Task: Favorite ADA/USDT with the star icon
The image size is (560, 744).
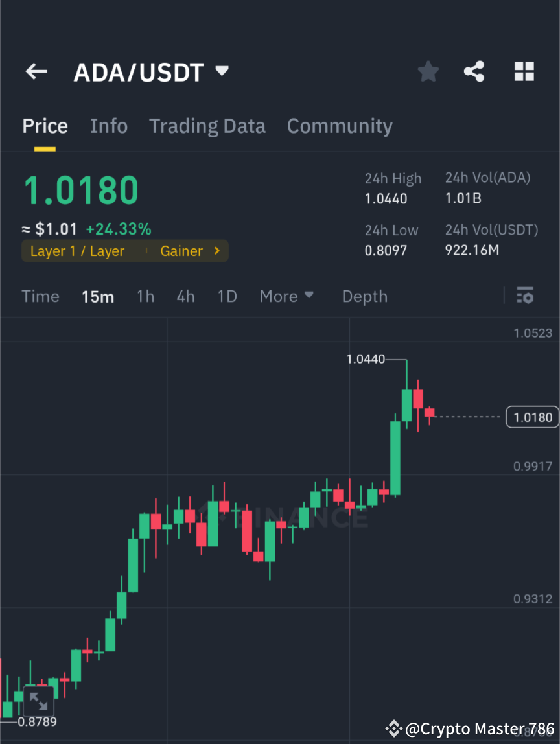Action: point(428,71)
